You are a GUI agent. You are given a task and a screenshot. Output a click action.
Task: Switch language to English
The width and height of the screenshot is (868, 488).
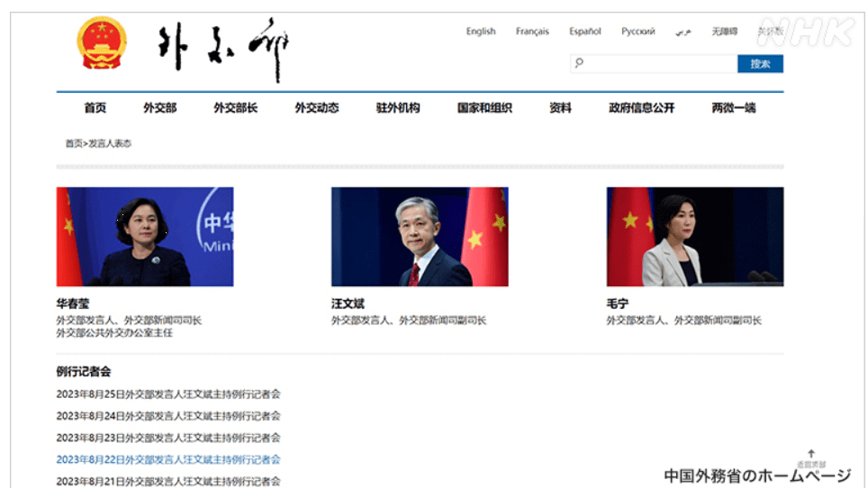[481, 32]
